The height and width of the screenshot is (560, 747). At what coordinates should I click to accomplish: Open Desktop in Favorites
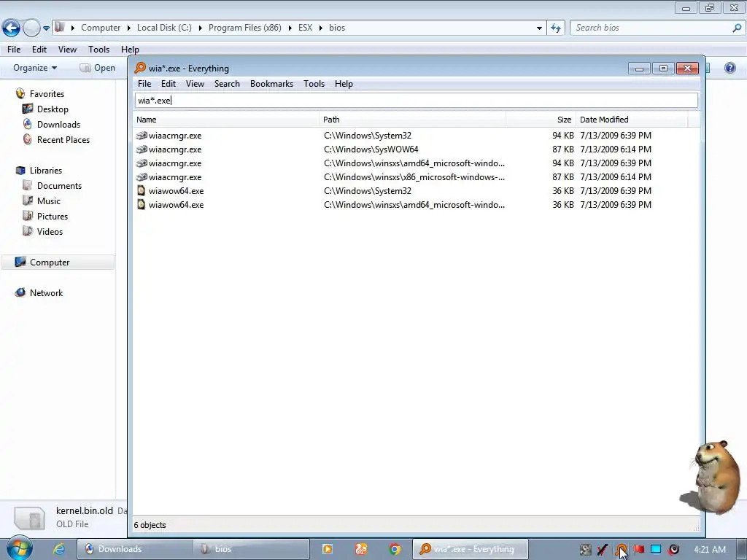[53, 109]
